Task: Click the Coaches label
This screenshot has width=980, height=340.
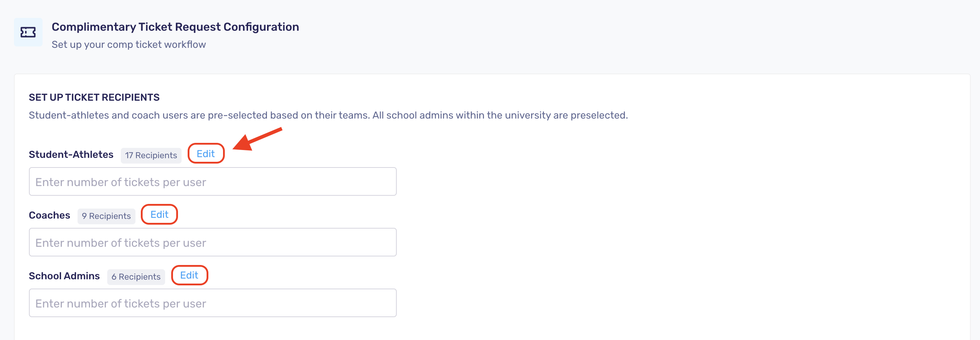Action: point(49,215)
